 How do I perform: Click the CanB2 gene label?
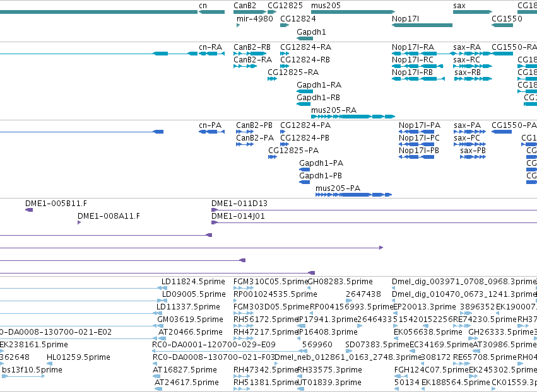[245, 6]
